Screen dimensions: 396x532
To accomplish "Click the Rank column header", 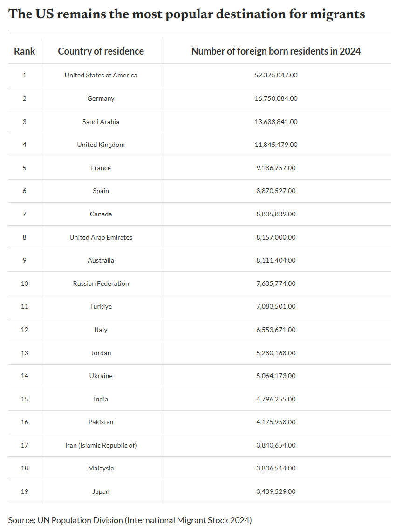I will (x=24, y=51).
